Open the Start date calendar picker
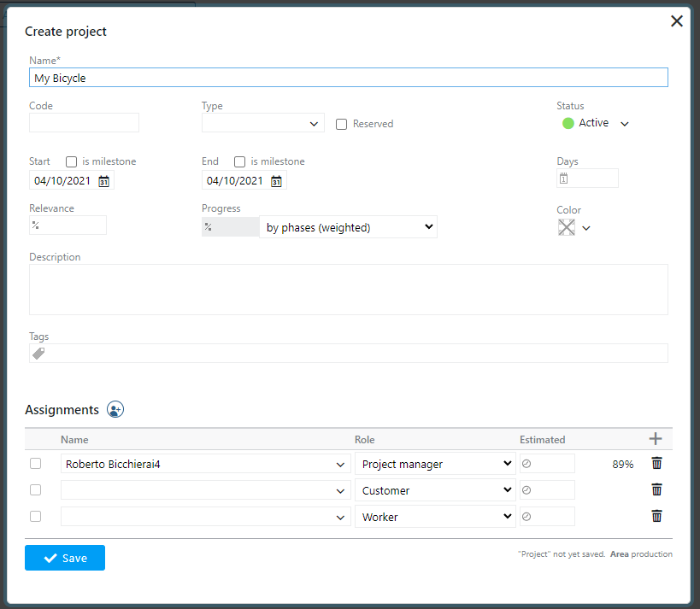 point(103,181)
